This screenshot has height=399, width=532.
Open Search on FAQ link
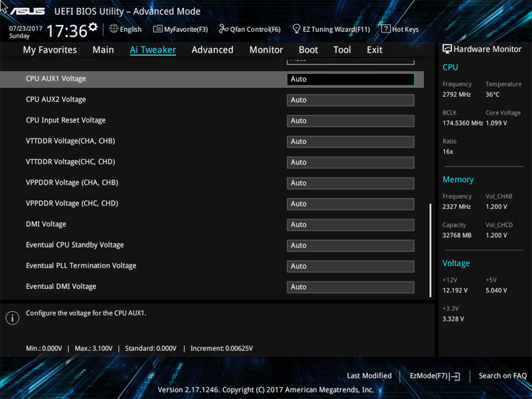[502, 375]
